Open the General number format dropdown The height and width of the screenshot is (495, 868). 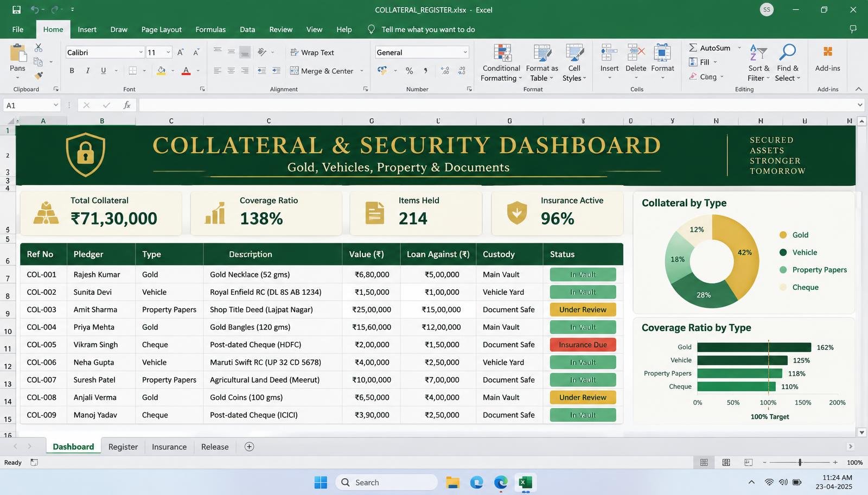(465, 52)
